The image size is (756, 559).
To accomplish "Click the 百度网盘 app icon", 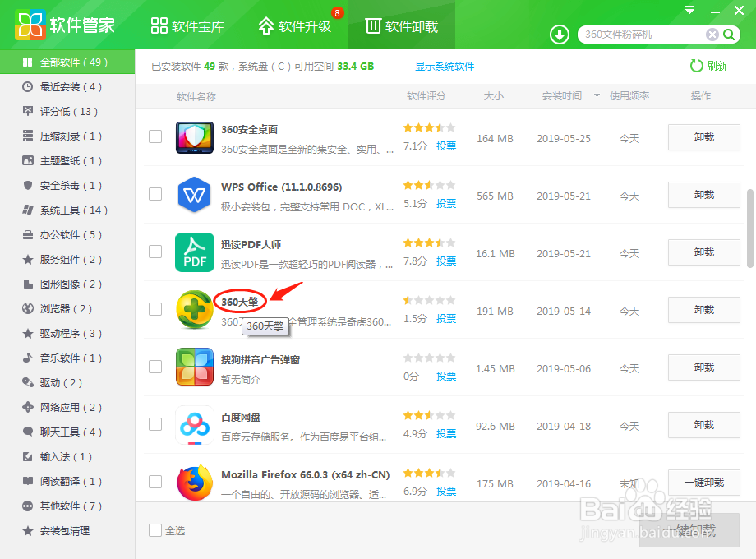I will click(194, 424).
